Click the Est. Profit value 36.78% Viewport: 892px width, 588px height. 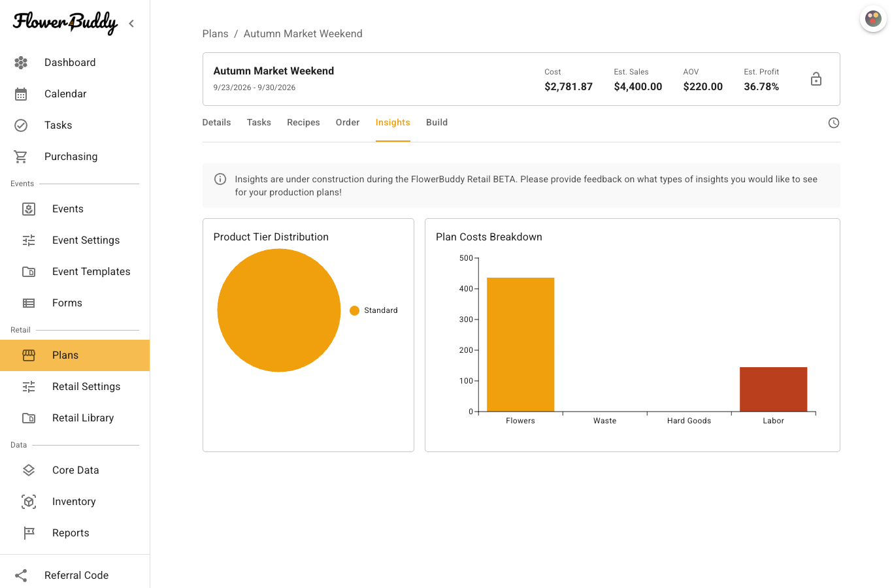pos(761,87)
